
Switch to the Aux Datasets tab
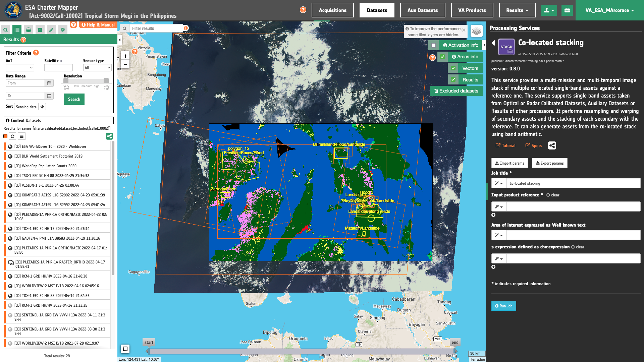(x=423, y=10)
